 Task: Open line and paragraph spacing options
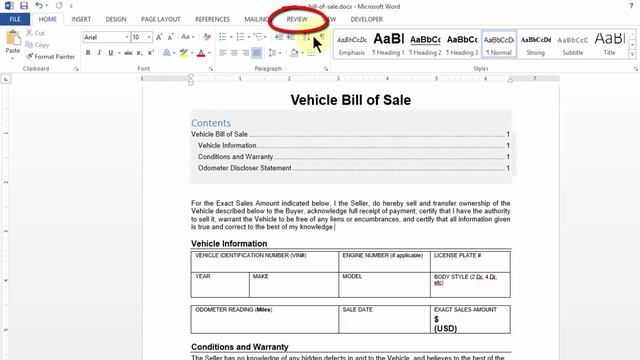tap(272, 53)
